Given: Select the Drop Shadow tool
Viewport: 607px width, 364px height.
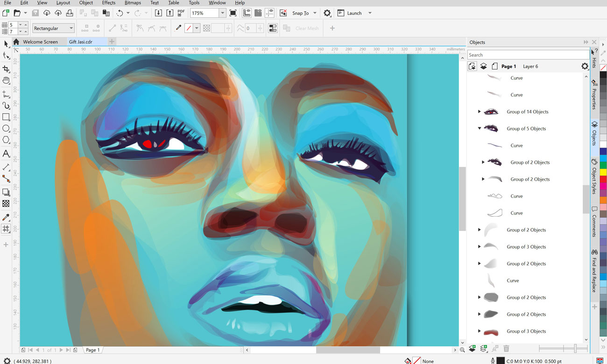Looking at the screenshot, I should click(6, 192).
